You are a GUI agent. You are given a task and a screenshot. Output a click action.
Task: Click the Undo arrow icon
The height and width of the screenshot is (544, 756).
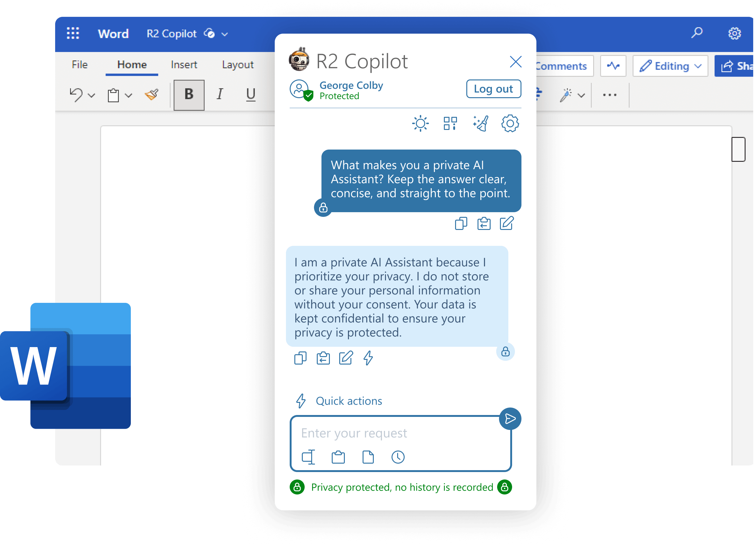[x=76, y=95]
